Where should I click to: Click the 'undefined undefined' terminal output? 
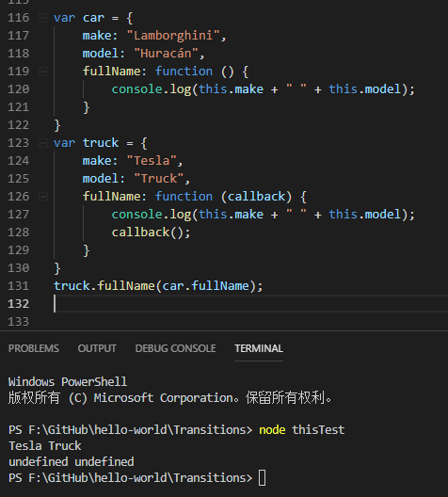[72, 462]
